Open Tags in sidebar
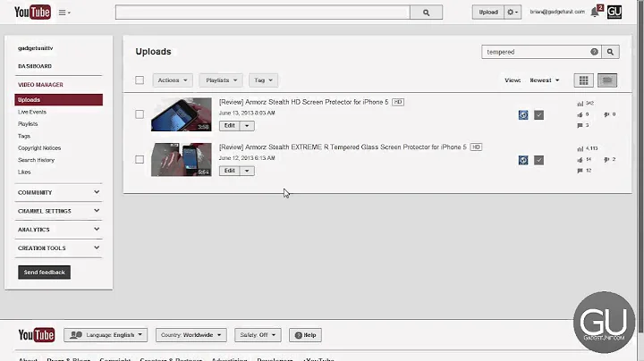 point(24,136)
